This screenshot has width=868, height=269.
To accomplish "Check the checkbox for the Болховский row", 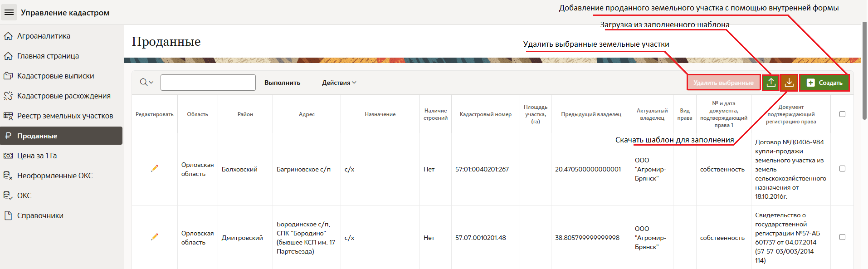I will (842, 169).
